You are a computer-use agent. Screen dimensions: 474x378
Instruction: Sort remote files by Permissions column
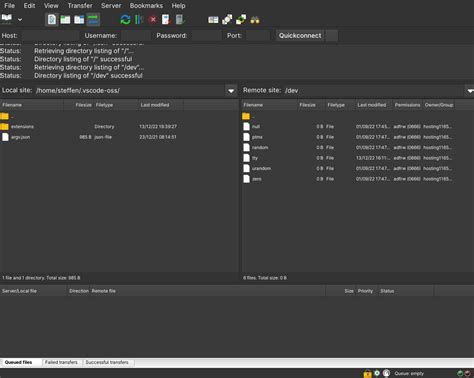(x=407, y=105)
